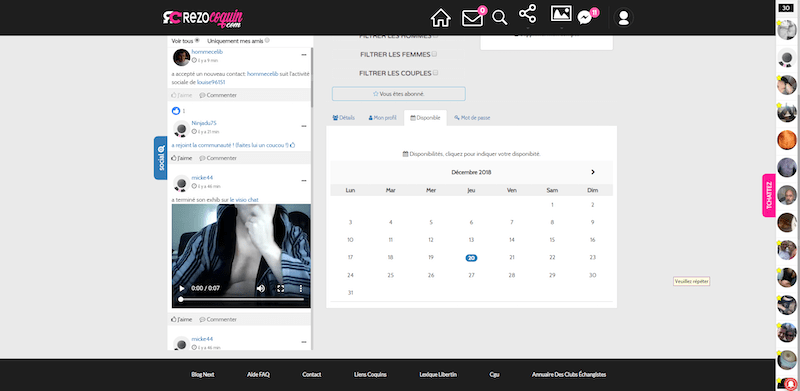The width and height of the screenshot is (800, 391).
Task: Select December 1 in calendar
Action: [552, 205]
